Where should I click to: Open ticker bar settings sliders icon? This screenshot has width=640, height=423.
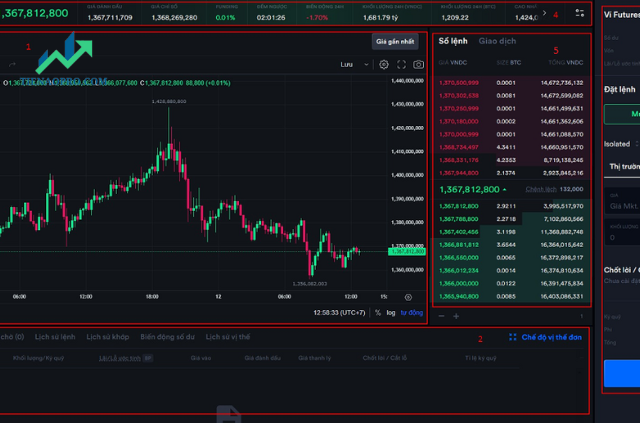580,13
